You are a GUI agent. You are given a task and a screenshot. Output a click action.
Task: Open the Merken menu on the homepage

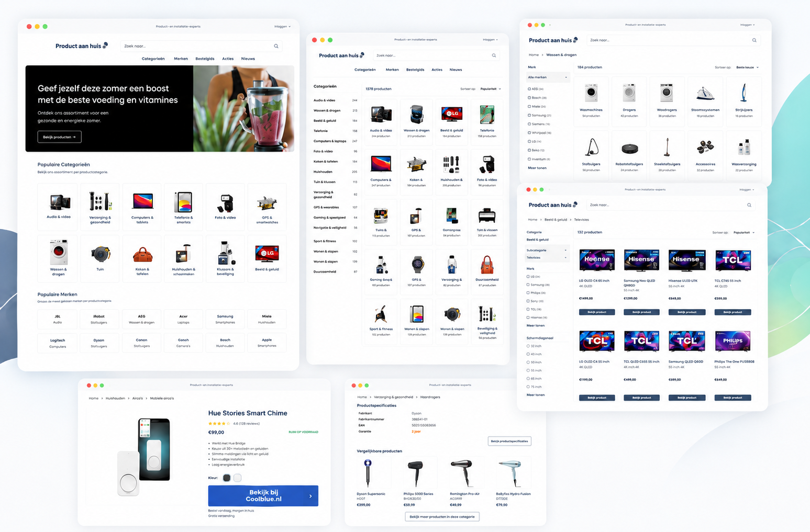coord(181,59)
